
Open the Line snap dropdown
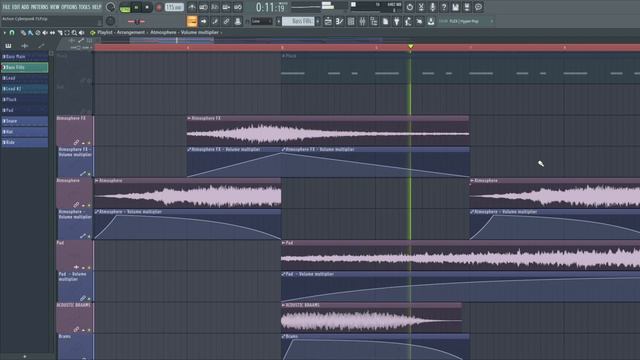click(x=261, y=21)
